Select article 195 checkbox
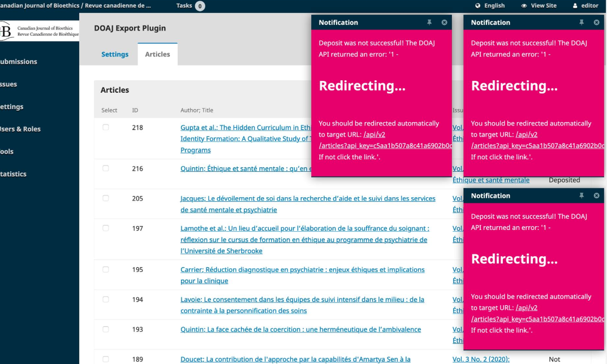The width and height of the screenshot is (607, 364). tap(106, 269)
